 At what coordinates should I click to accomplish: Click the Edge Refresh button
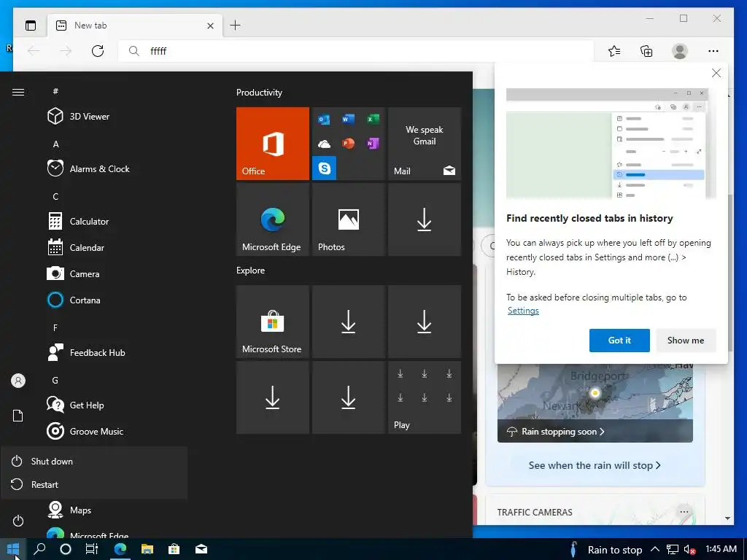(98, 51)
